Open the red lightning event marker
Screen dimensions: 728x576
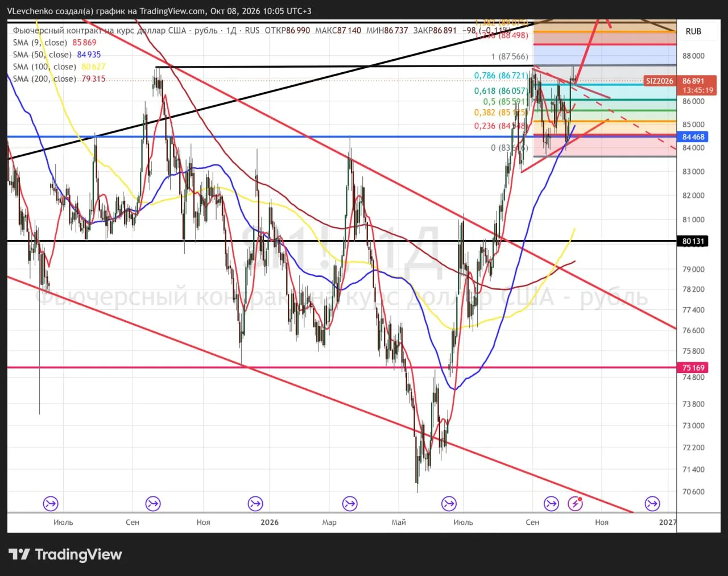coord(575,504)
